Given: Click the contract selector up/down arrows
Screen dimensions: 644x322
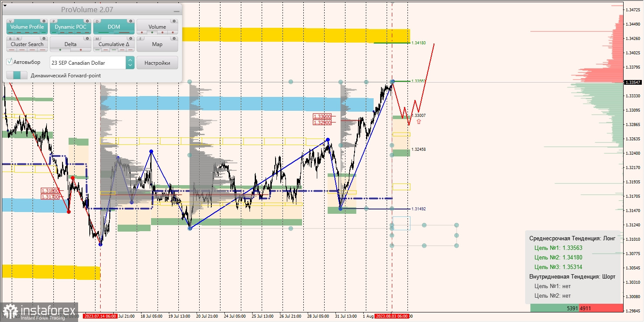Looking at the screenshot, I should click(130, 63).
